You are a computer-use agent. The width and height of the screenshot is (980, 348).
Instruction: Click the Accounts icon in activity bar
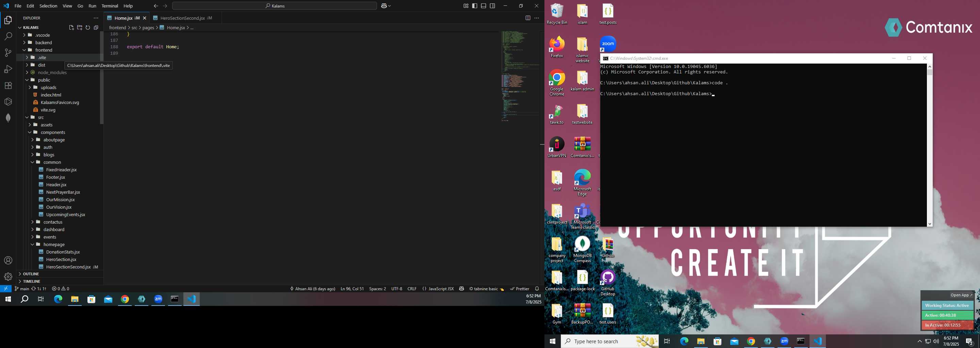point(8,261)
